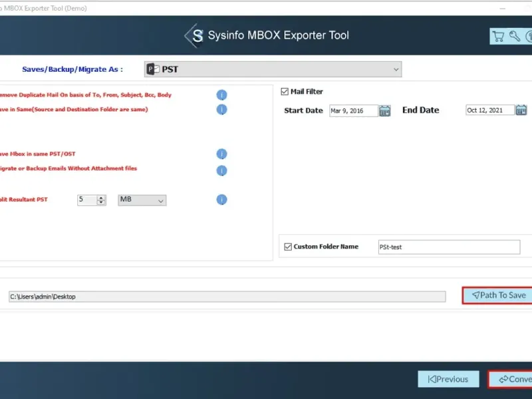Open the Start Date calendar picker
The image size is (532, 399).
[385, 111]
